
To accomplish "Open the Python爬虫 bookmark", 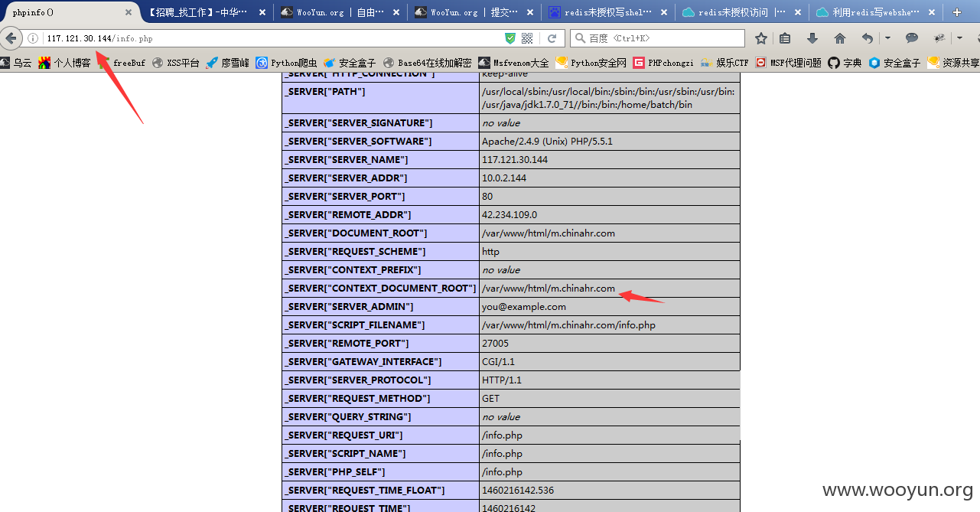I will [x=287, y=63].
